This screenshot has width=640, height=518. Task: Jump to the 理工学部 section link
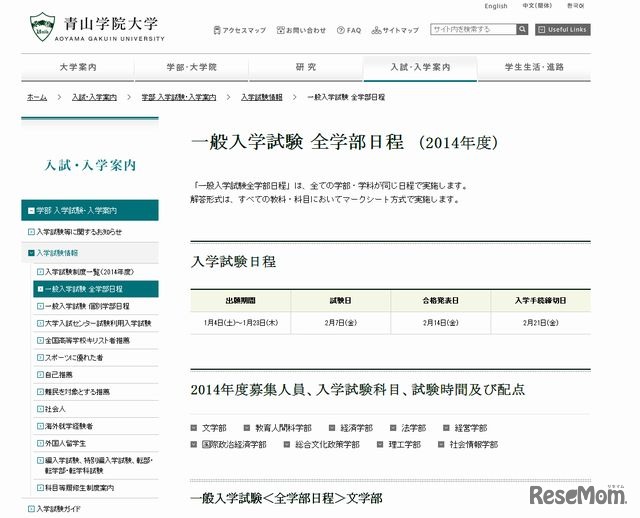(405, 444)
